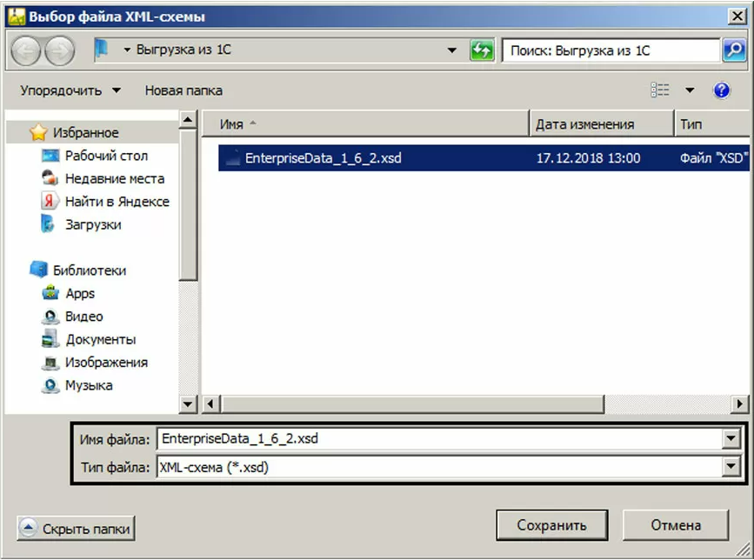Click file list horizontal scroll right arrow

pyautogui.click(x=739, y=403)
